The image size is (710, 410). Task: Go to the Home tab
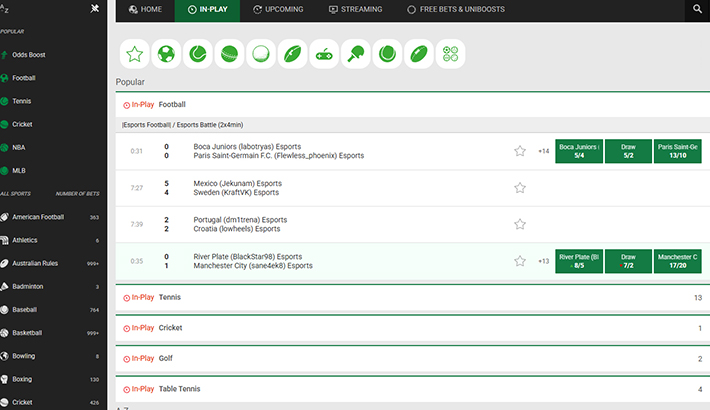click(145, 10)
